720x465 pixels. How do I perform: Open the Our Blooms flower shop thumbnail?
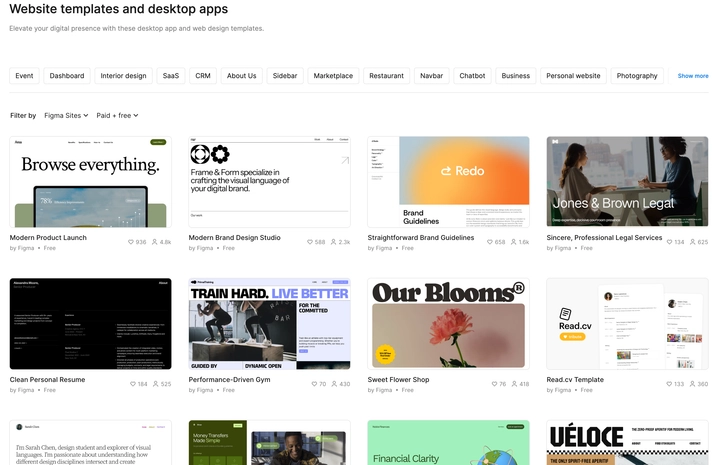pos(449,324)
